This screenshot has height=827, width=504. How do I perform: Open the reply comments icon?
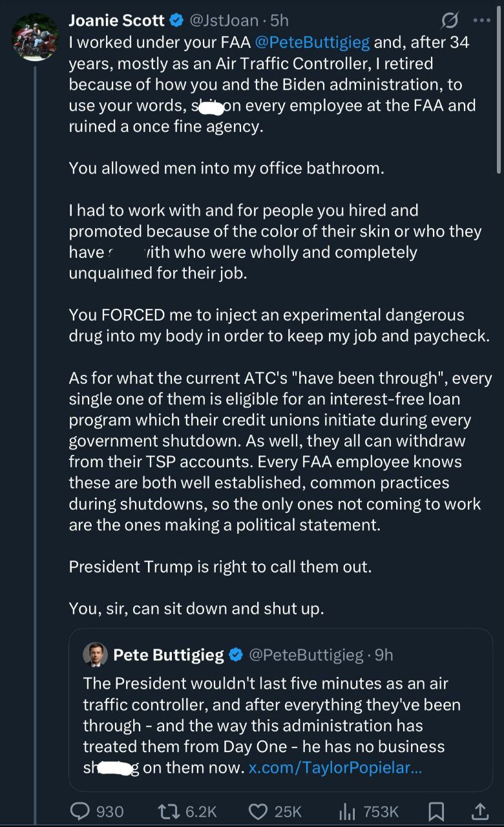(80, 811)
